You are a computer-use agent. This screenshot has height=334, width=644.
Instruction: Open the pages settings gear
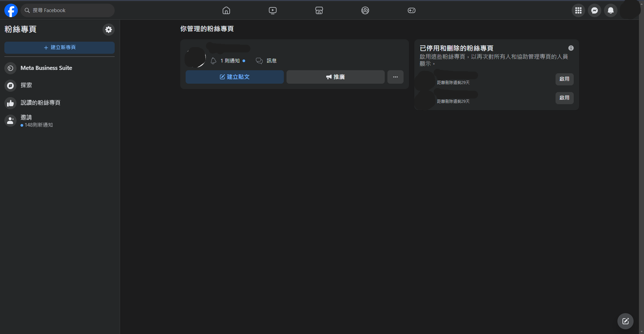[x=108, y=30]
